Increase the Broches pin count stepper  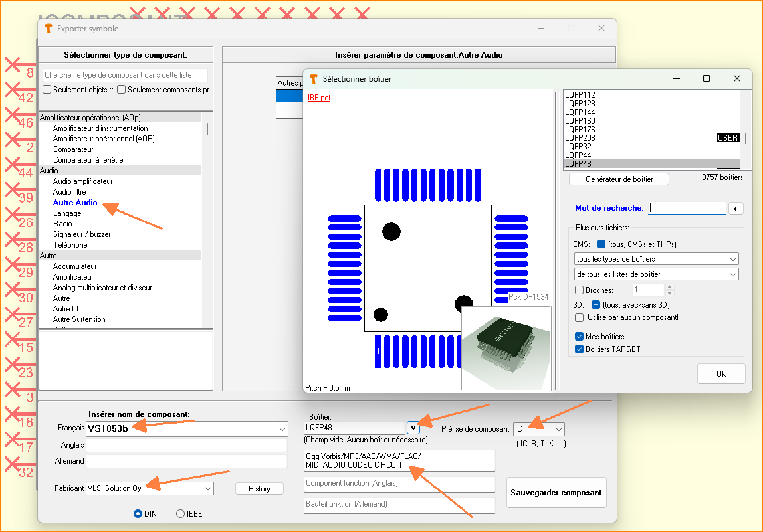click(x=669, y=287)
